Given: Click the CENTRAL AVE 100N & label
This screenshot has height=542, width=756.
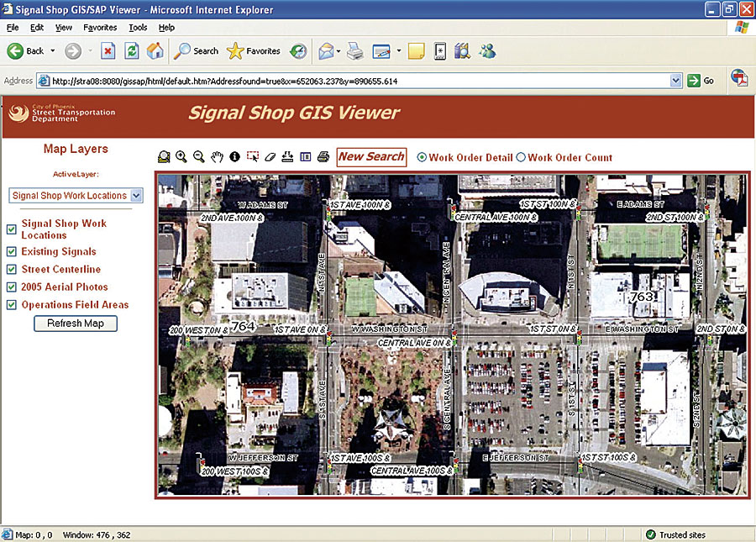Looking at the screenshot, I should coord(496,218).
